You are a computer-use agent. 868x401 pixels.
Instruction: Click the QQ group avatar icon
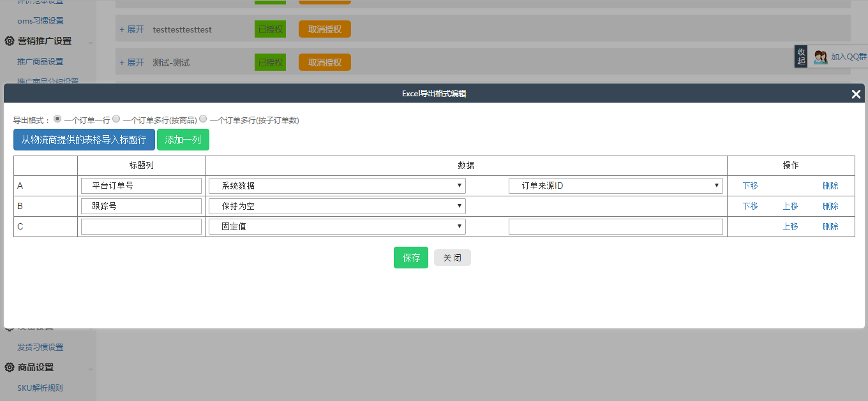pos(820,57)
